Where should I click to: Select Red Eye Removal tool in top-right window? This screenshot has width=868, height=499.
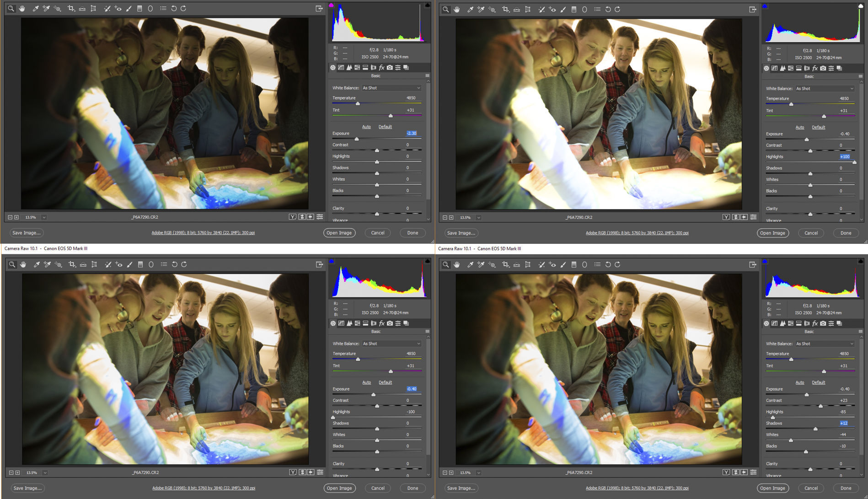[552, 9]
